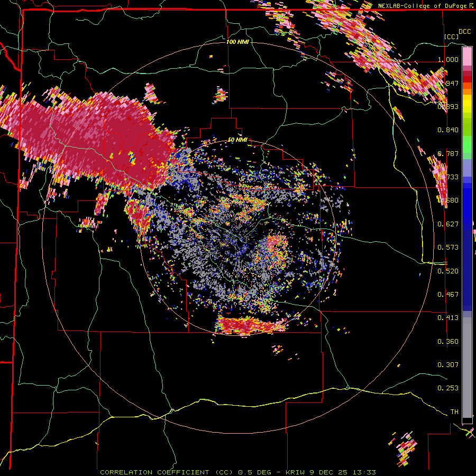Click the 0.360 scale value
Screen dimensions: 476x476
(x=448, y=342)
